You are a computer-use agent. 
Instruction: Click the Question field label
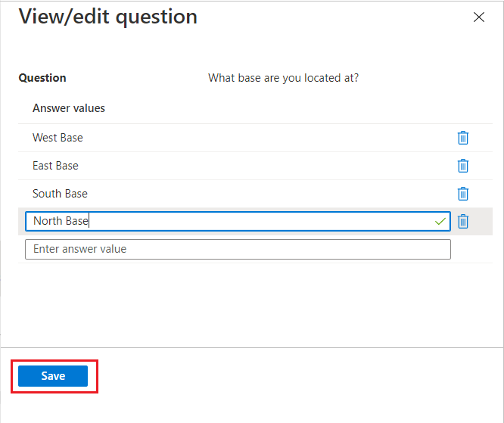[x=42, y=78]
